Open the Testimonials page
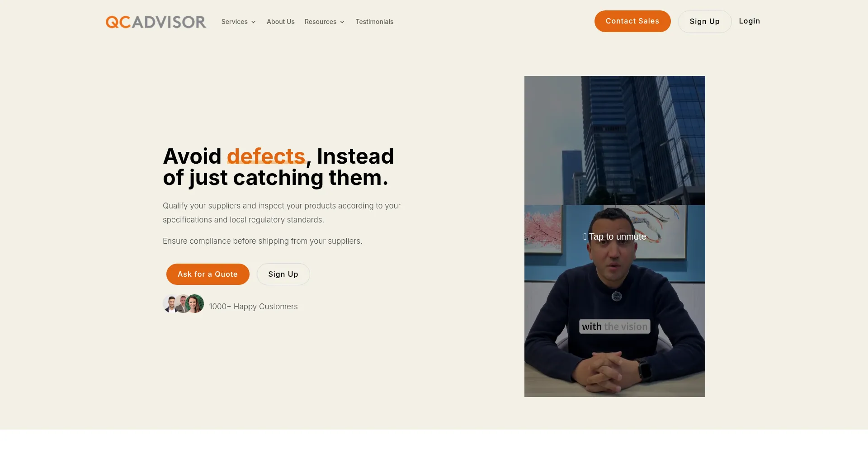Screen dimensions: 868x449 (x=374, y=22)
